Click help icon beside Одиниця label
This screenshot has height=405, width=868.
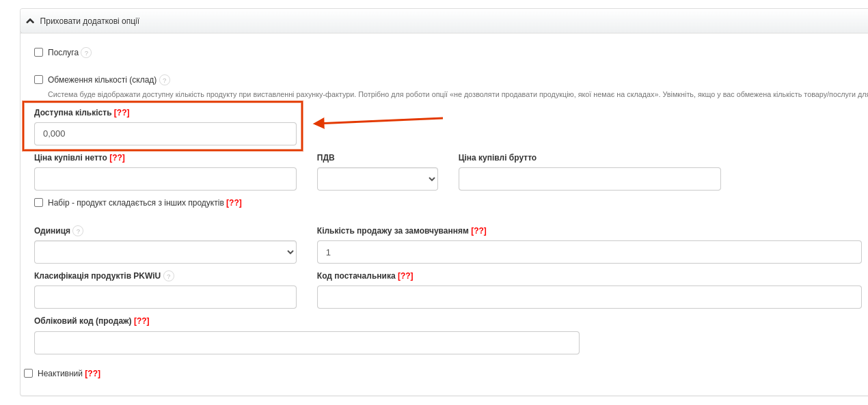coord(78,231)
